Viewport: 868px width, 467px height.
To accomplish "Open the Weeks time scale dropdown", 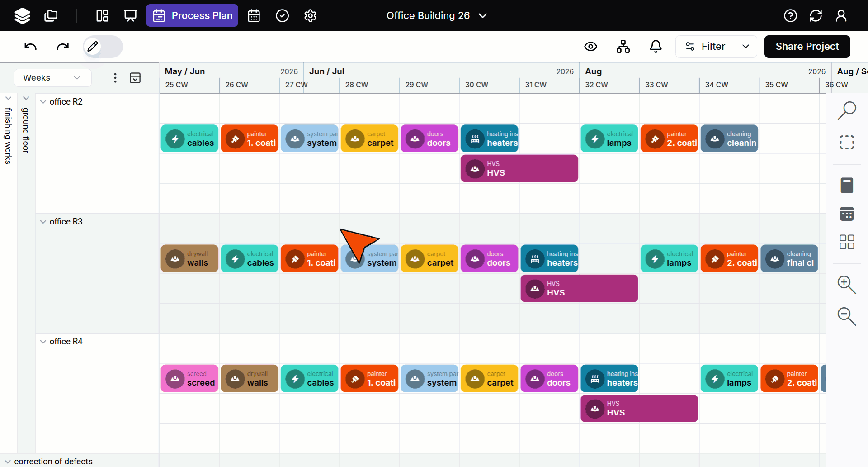I will point(52,78).
